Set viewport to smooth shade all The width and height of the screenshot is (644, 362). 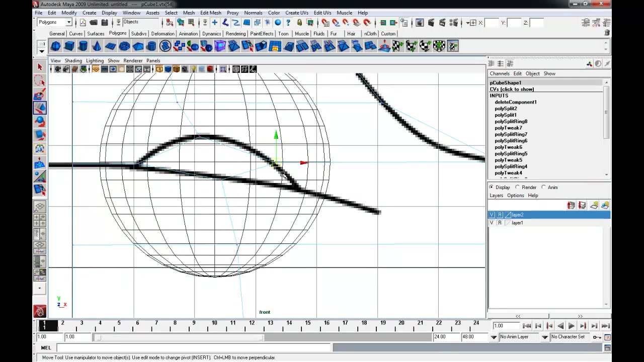pos(168,69)
